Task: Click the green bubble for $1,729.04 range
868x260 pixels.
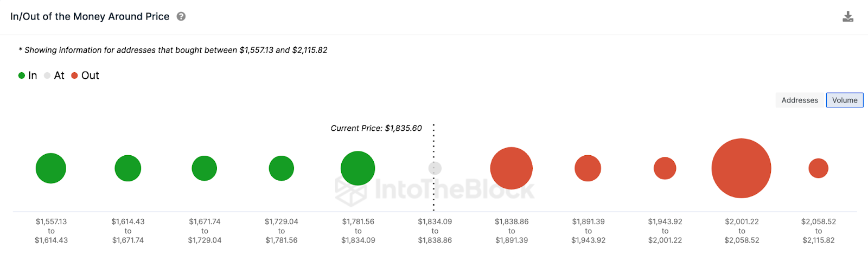Action: (282, 168)
